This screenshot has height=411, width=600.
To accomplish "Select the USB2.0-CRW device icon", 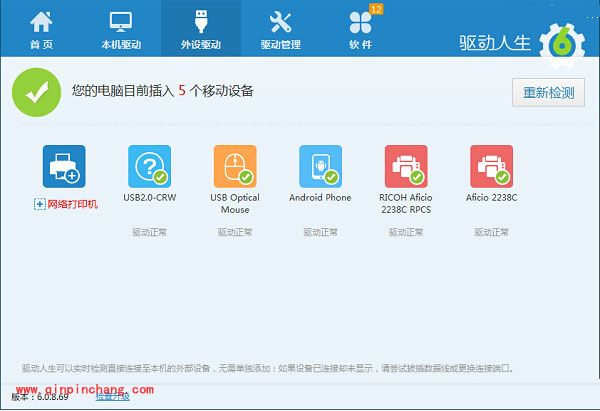I will (150, 166).
